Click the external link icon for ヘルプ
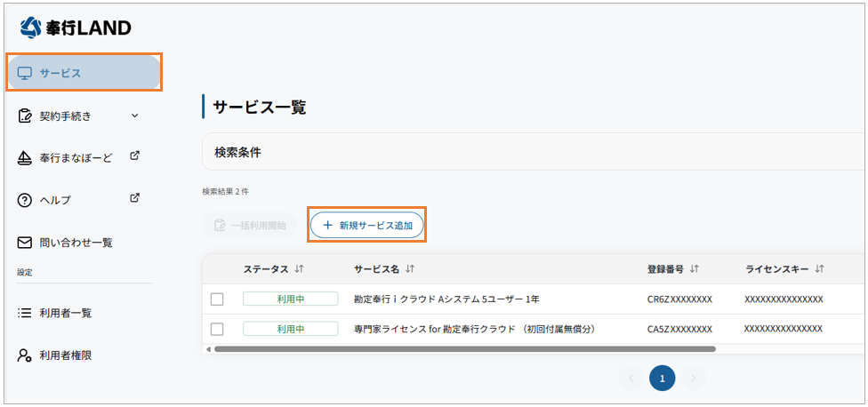 (134, 197)
